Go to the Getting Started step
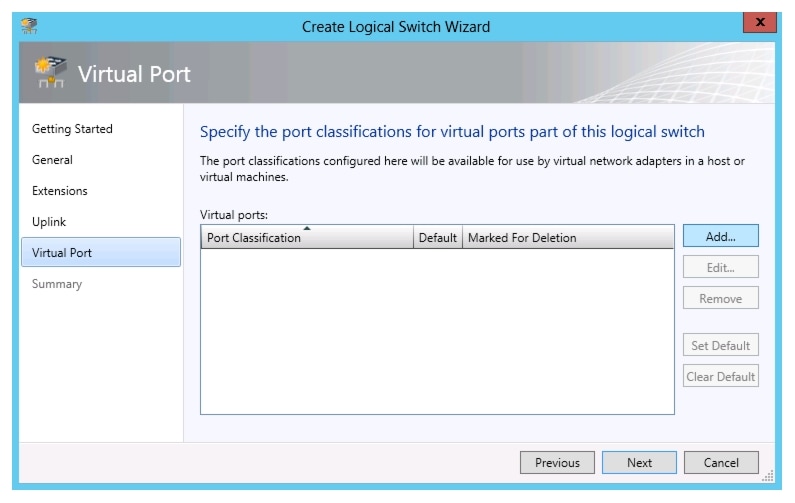The width and height of the screenshot is (795, 503). pos(72,129)
